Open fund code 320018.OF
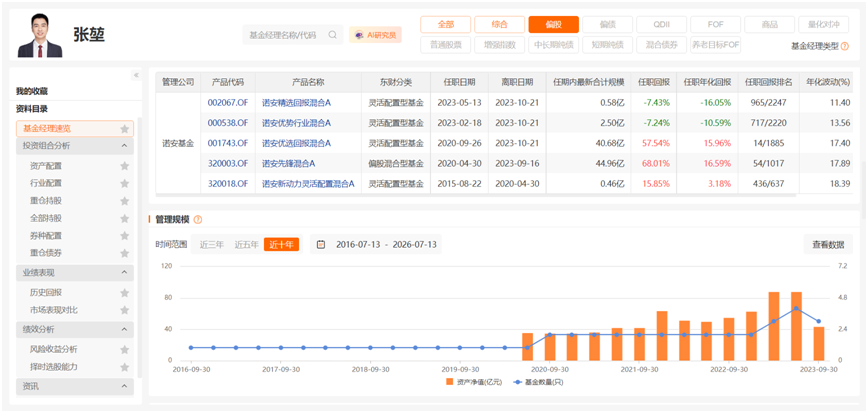The width and height of the screenshot is (868, 413). tap(228, 184)
